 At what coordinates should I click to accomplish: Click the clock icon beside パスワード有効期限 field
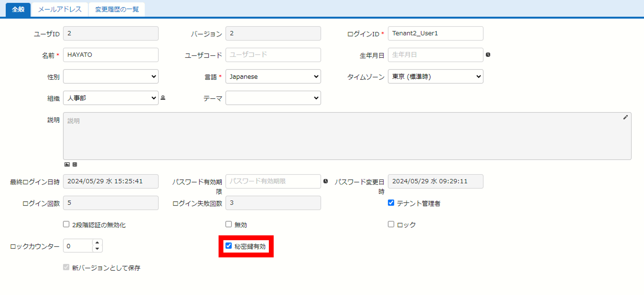tap(326, 181)
